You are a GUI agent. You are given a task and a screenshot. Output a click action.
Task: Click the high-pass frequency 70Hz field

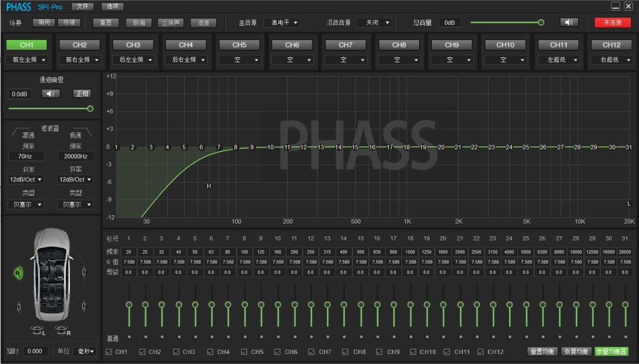(26, 156)
